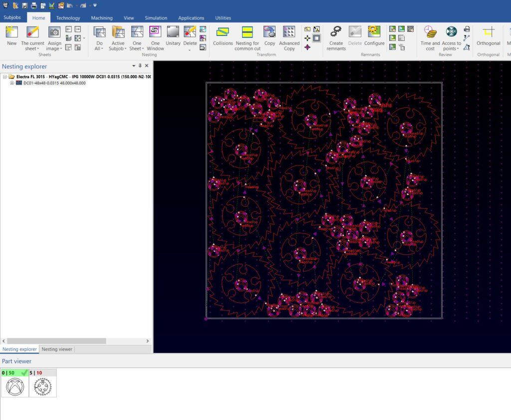511x420 pixels.
Task: Pin the Nesting explorer panel
Action: point(140,66)
